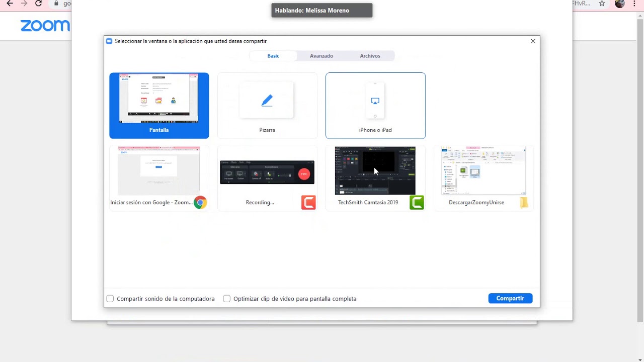Click the browser forward arrow
Viewport: 644px width, 362px height.
24,4
